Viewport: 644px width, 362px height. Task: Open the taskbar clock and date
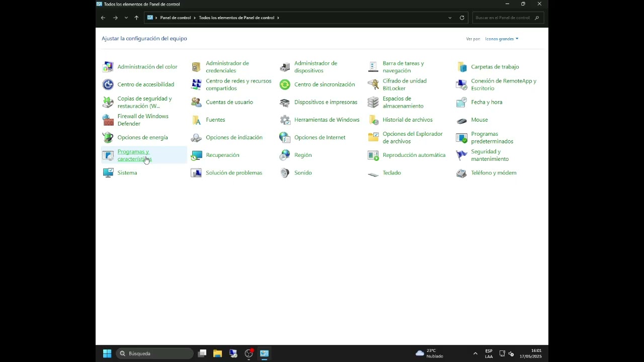coord(530,353)
